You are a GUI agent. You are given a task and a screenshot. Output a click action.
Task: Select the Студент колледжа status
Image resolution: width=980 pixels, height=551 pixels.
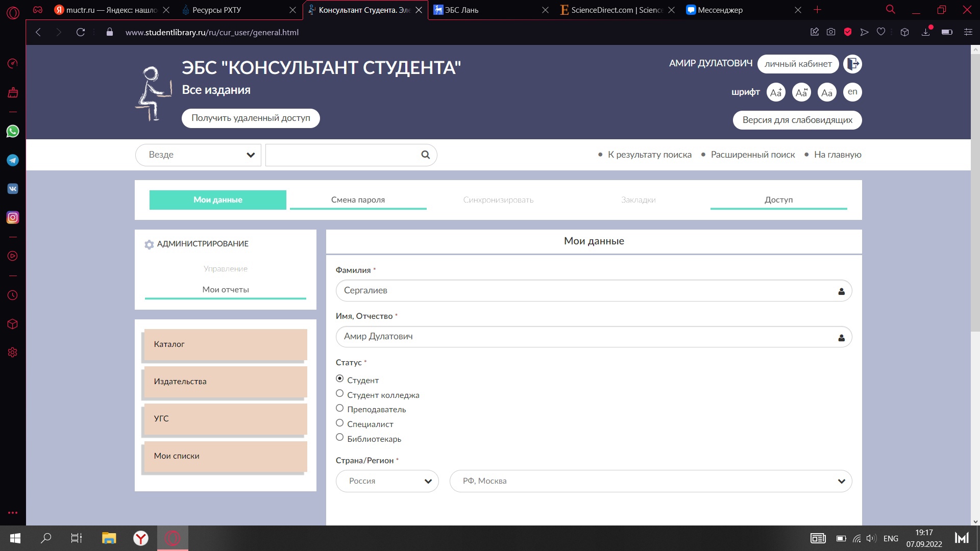[x=339, y=393]
